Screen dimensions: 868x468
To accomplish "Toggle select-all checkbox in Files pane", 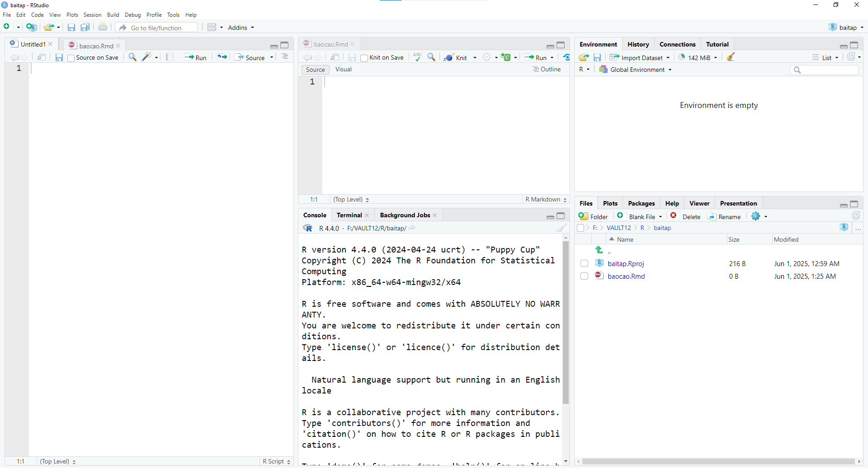I will click(580, 228).
